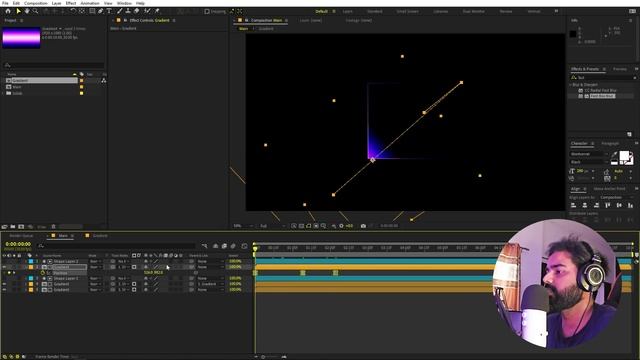Click the new folder icon in Project panel

[13, 227]
